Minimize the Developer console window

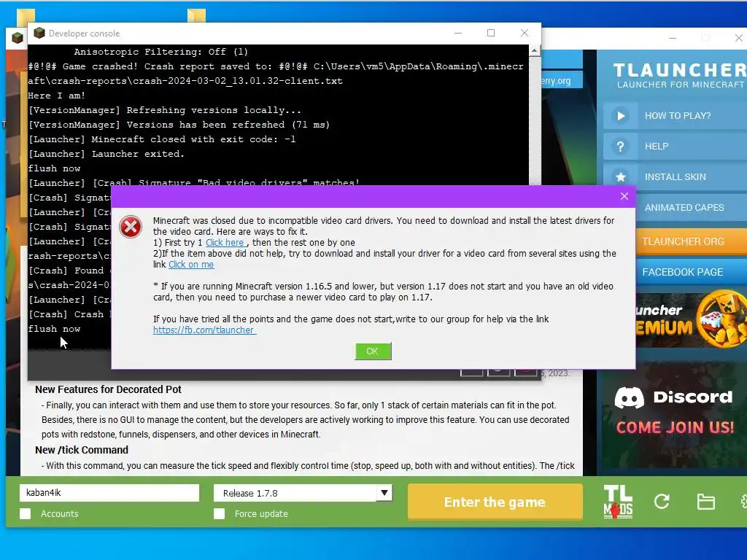point(458,33)
